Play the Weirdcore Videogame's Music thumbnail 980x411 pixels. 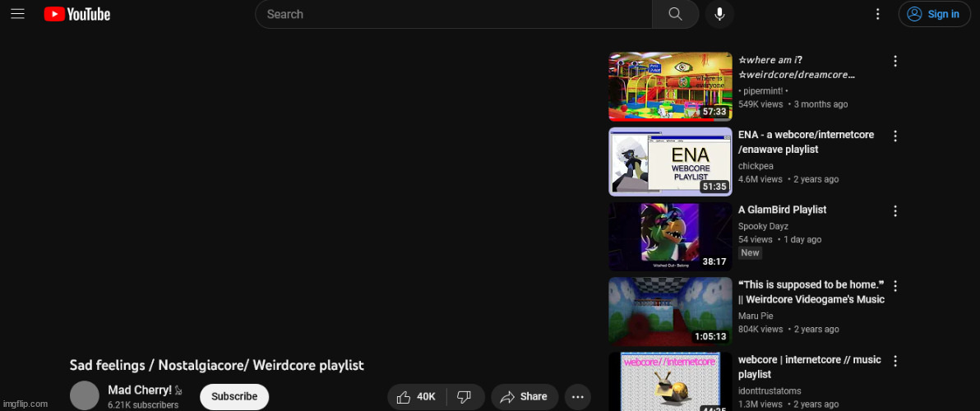[x=670, y=312]
